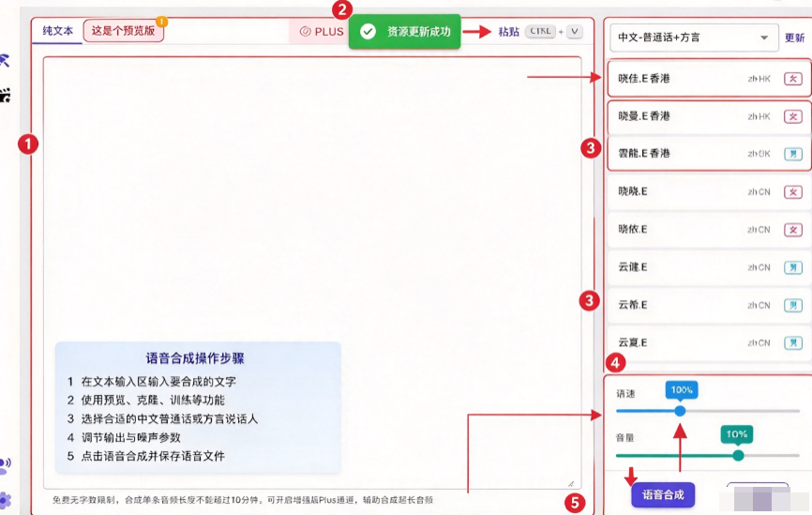
Task: Click the orange badge on preview tab
Action: click(161, 22)
